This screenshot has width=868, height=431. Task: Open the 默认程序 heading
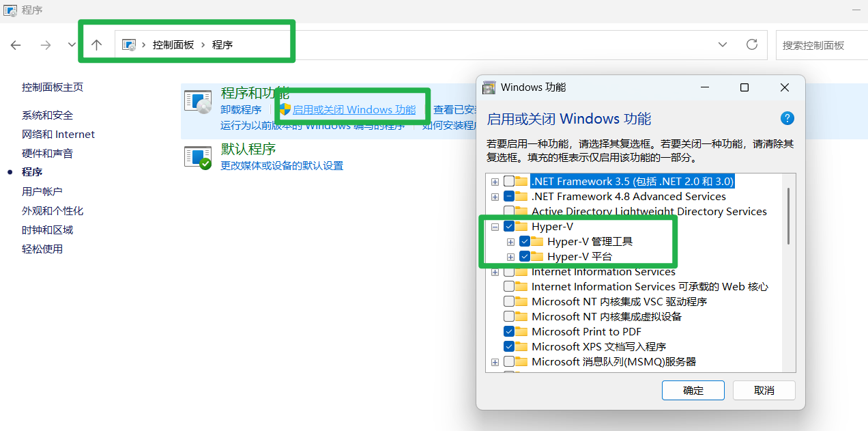248,149
